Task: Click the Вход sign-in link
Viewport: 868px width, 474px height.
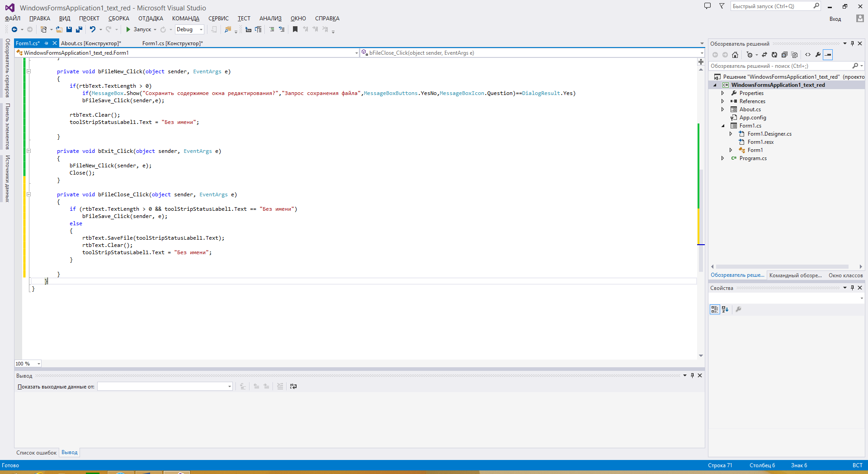Action: click(x=835, y=19)
